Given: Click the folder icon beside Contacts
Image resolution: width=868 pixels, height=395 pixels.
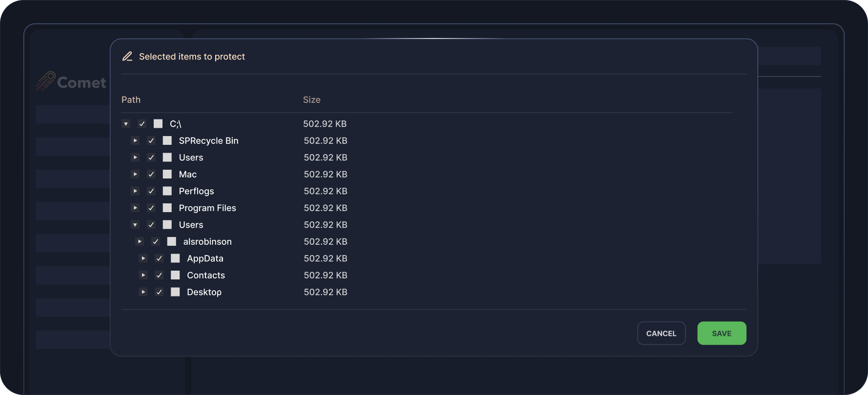Looking at the screenshot, I should (176, 276).
